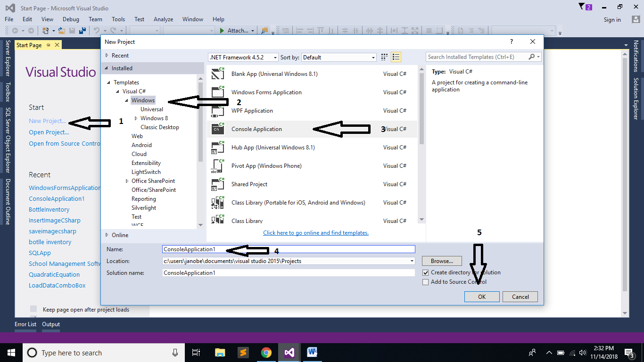Expand the Windows 8 tree node
Viewport: 644px width, 362px height.
(x=136, y=118)
